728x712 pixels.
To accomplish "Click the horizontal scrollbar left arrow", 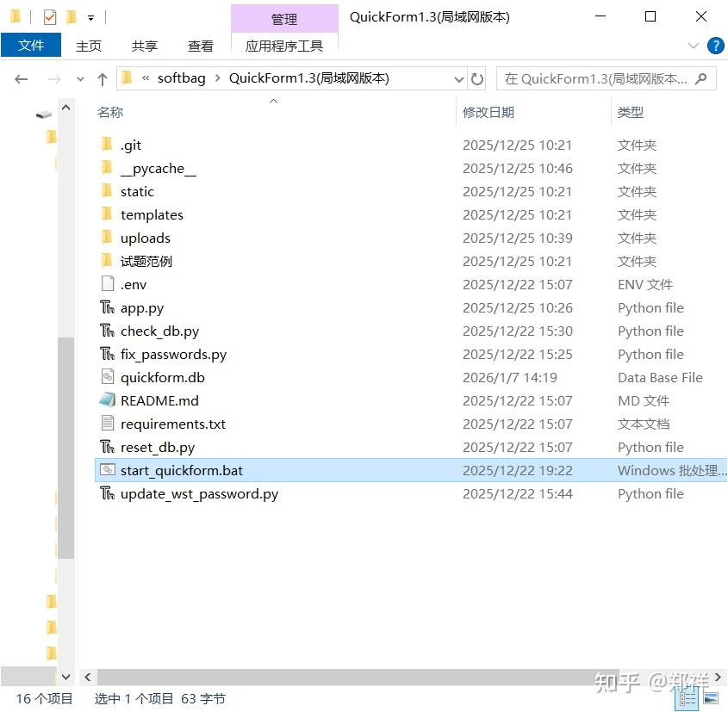I will [x=88, y=678].
